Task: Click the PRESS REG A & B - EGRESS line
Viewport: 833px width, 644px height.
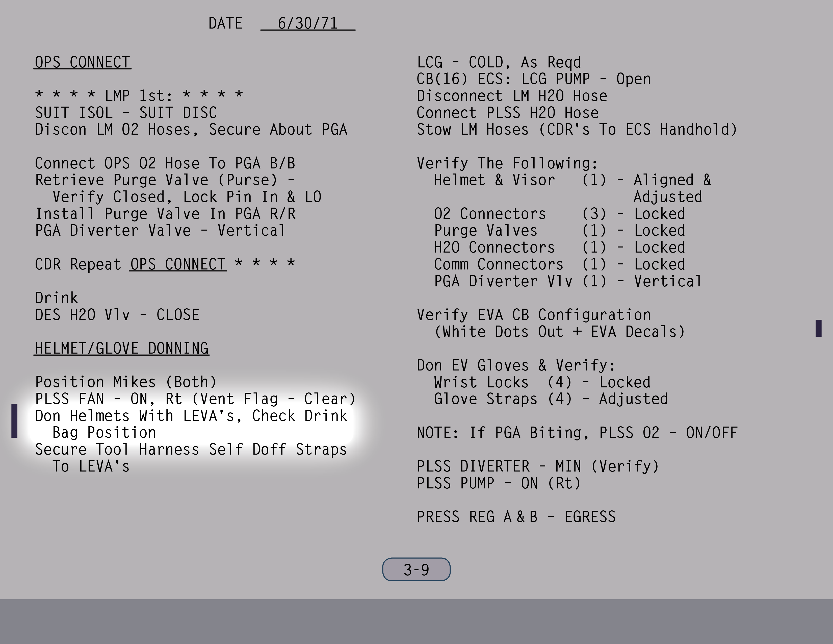Action: (516, 517)
